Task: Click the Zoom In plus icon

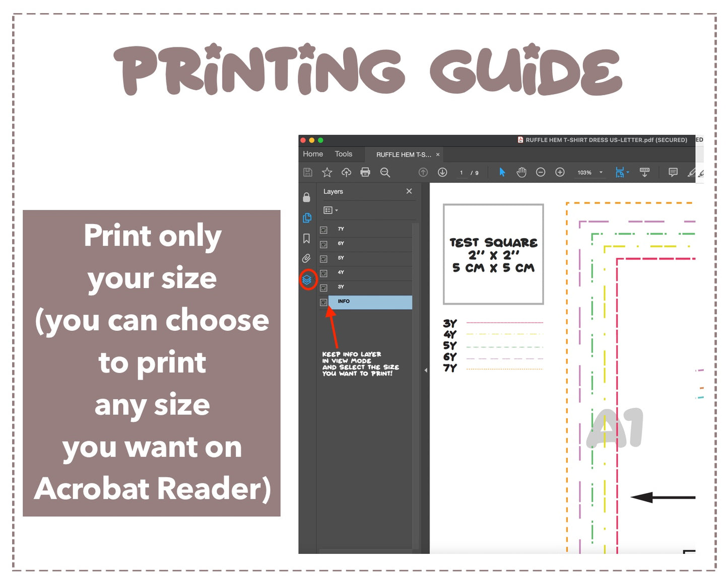Action: [560, 172]
